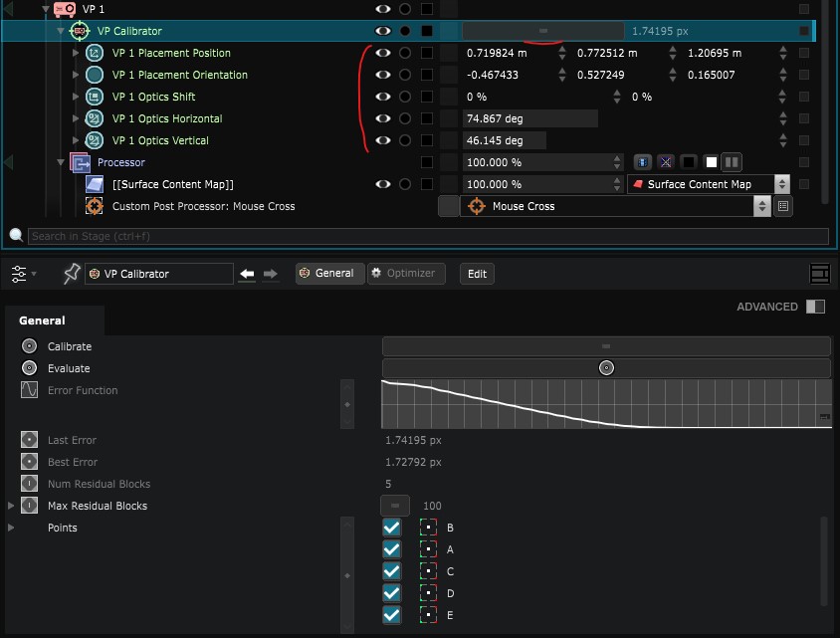This screenshot has width=840, height=638.
Task: Click the crossed-lines processor icon
Action: [666, 162]
